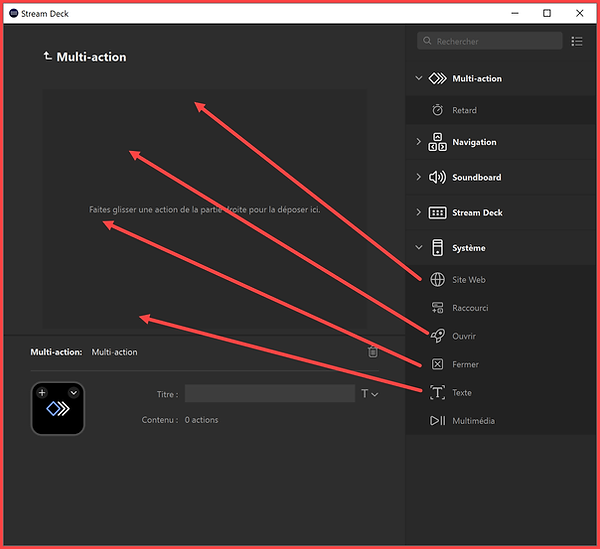Click the Retard timer icon

point(437,110)
